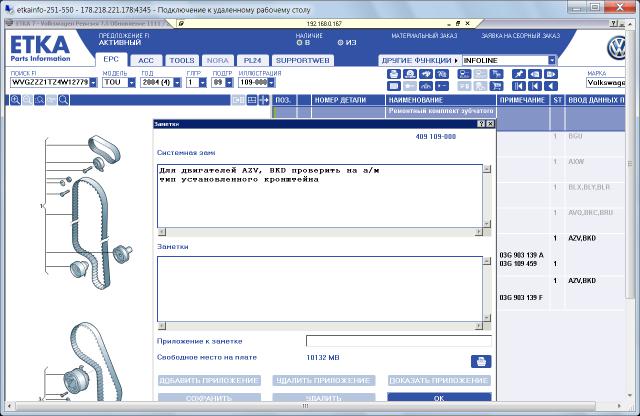Image resolution: width=640 pixels, height=416 pixels.
Task: Click part number 03G 903 139 F
Action: coord(521,298)
